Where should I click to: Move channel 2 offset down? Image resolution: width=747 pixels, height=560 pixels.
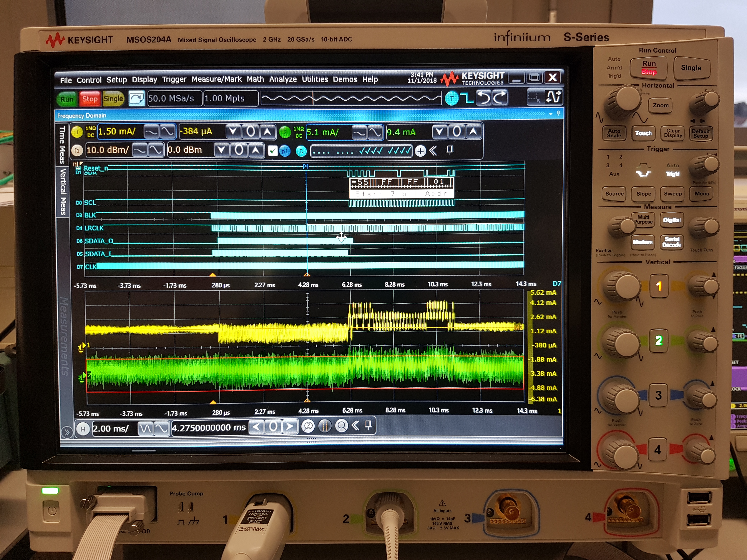440,131
